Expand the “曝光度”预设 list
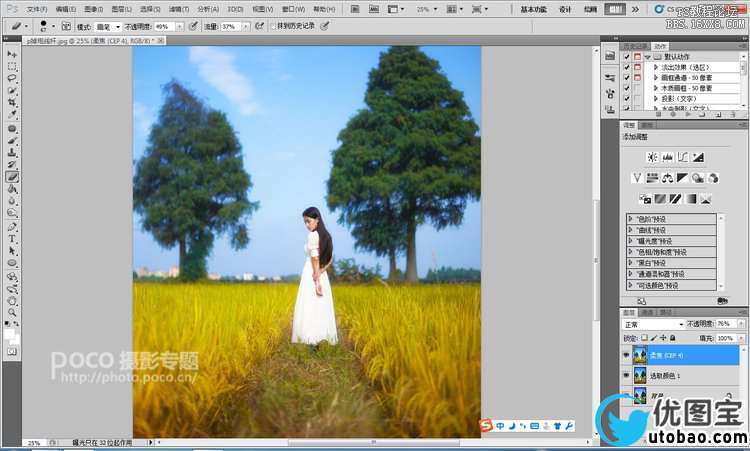This screenshot has width=750, height=451. point(630,241)
